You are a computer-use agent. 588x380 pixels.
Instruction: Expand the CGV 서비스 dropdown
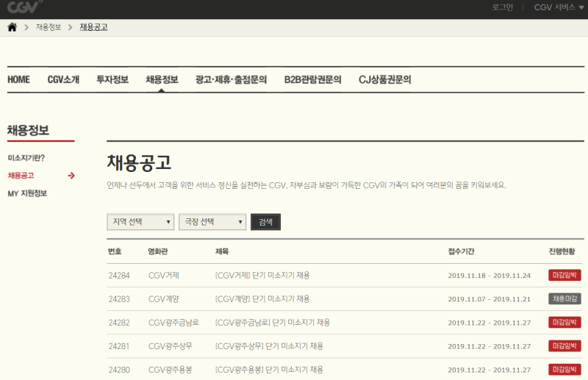coord(559,7)
